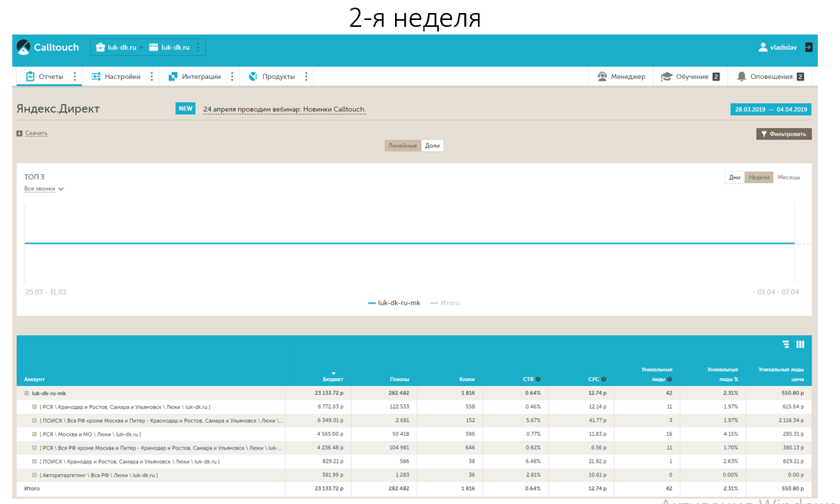This screenshot has height=504, width=840.
Task: Open the webinar announcement link
Action: coord(285,109)
